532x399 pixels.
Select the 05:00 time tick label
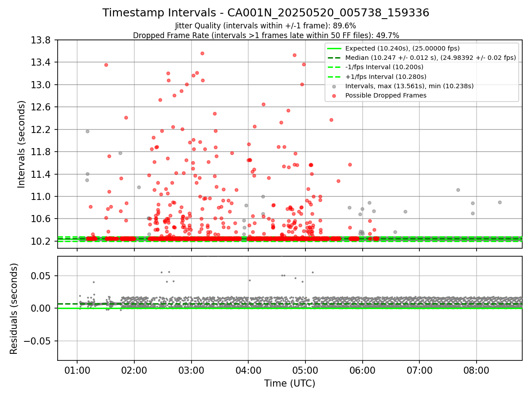305,371
